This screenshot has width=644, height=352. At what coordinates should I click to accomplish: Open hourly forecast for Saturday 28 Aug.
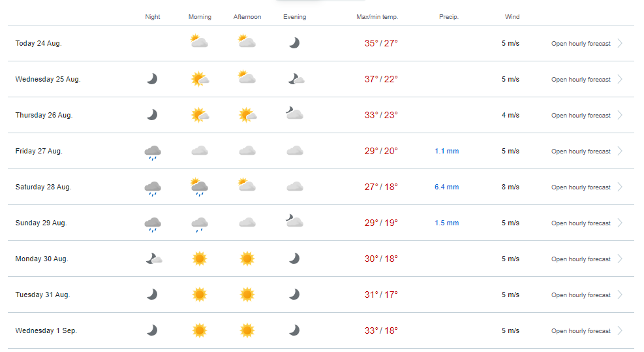(581, 187)
